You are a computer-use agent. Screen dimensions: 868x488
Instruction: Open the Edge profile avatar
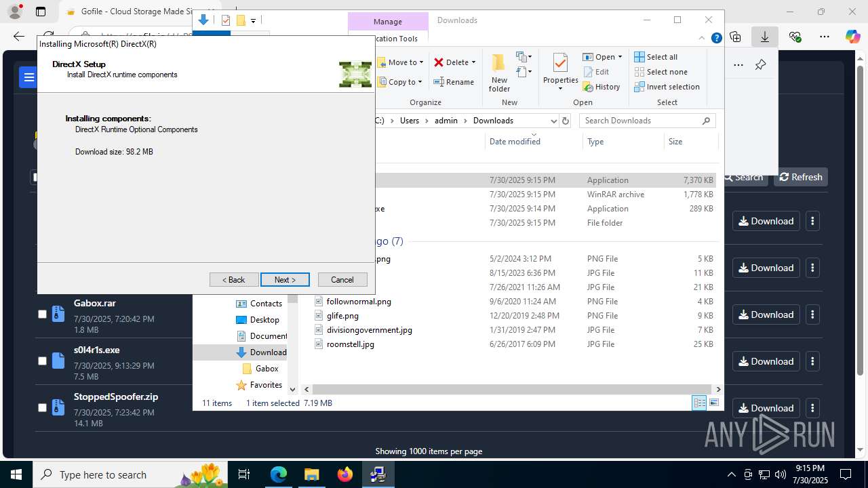point(14,12)
